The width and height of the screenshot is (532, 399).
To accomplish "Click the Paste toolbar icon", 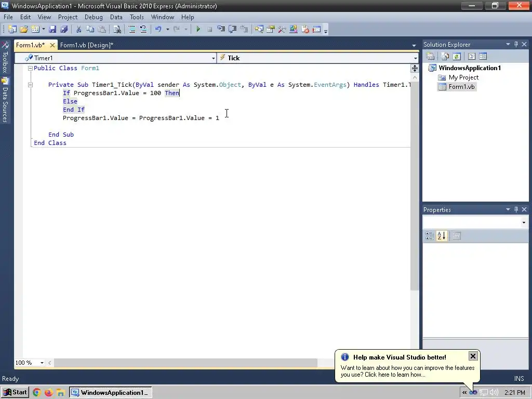I will point(101,30).
